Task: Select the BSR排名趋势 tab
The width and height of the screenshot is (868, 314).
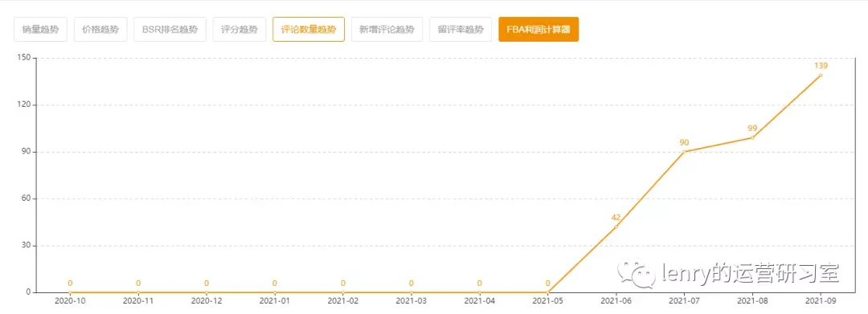Action: (170, 29)
